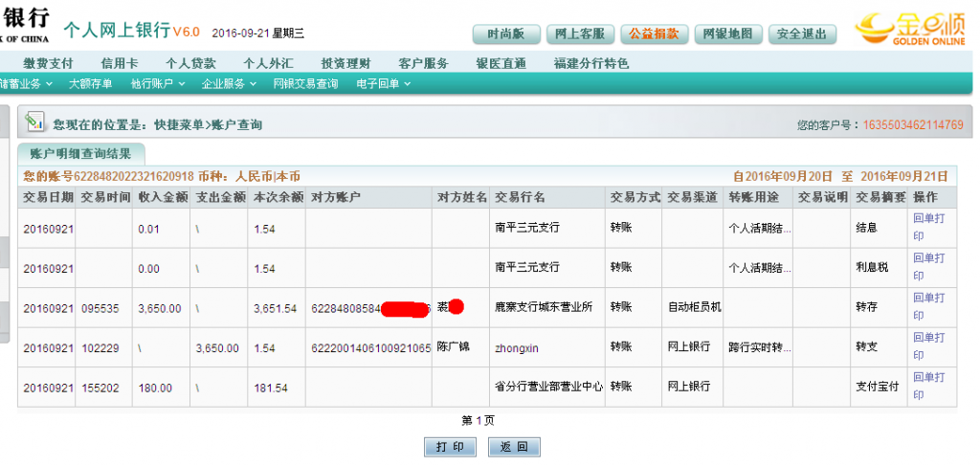The height and width of the screenshot is (466, 980).
Task: Click the 打印 print button
Action: tap(450, 447)
